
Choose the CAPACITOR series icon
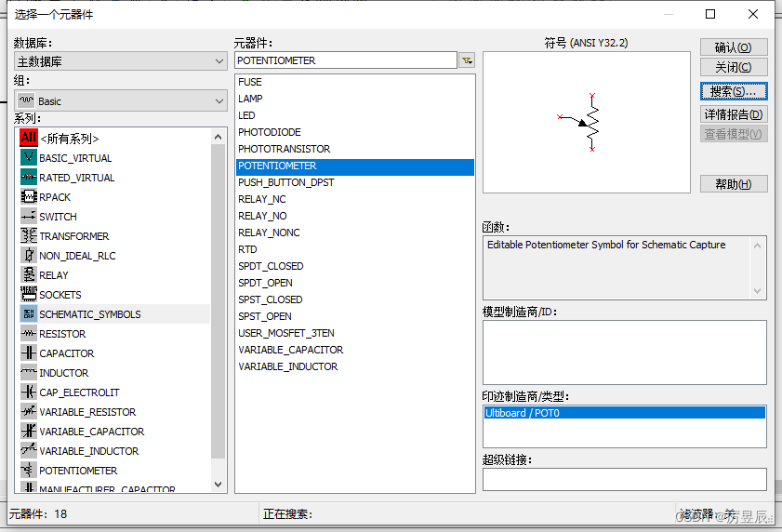coord(29,353)
